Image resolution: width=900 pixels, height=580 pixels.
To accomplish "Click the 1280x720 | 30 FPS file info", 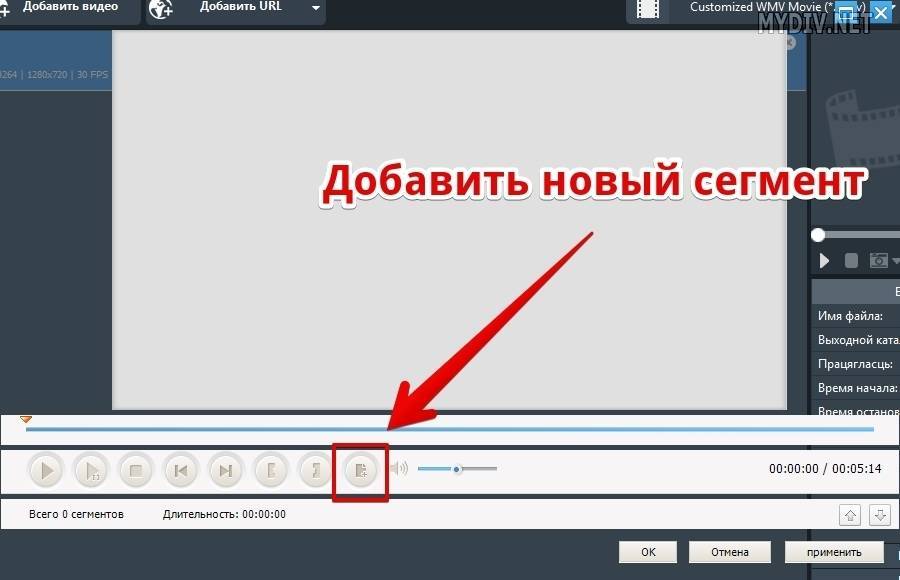I will (67, 75).
